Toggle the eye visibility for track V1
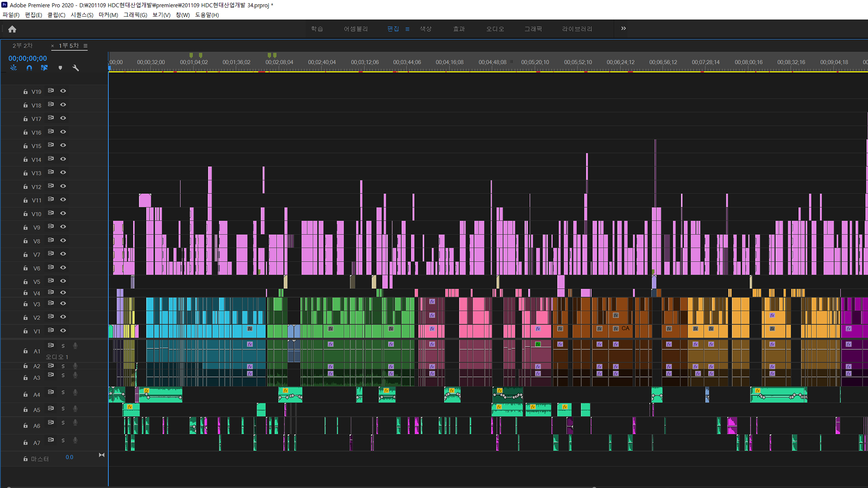The height and width of the screenshot is (488, 868). 63,330
